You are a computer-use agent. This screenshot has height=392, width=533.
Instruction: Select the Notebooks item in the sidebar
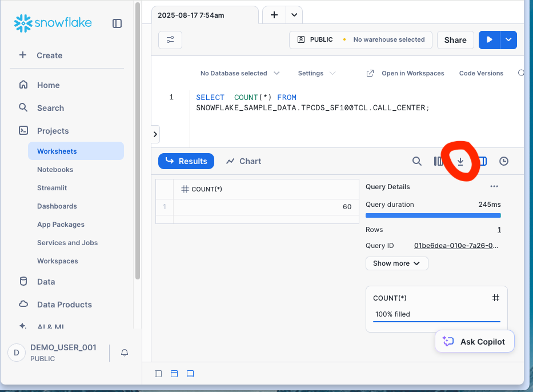[55, 169]
